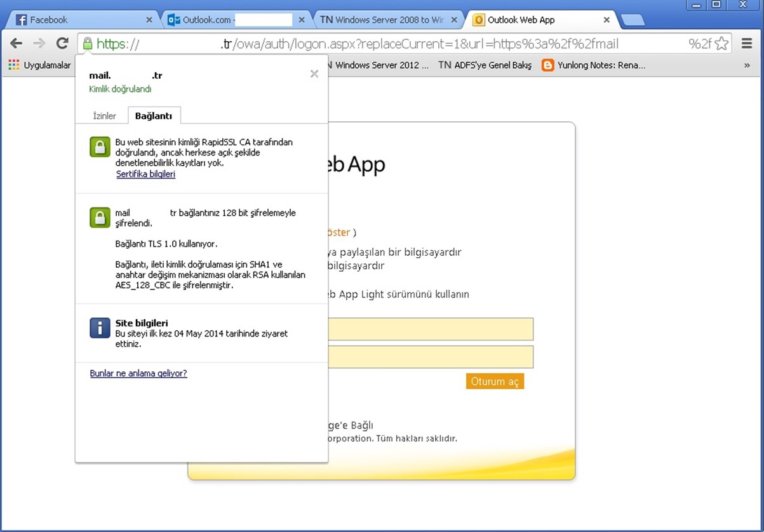The image size is (764, 532).
Task: Click the Oturum aç button
Action: [495, 381]
